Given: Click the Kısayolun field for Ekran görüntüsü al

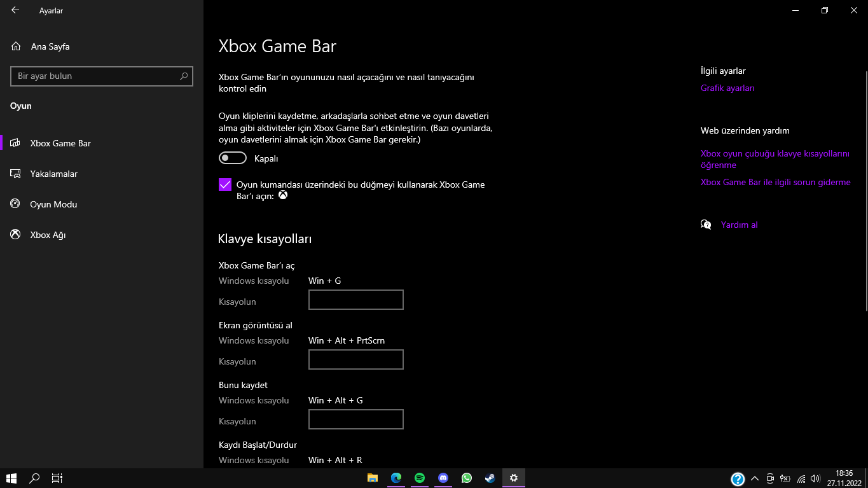Looking at the screenshot, I should point(356,359).
